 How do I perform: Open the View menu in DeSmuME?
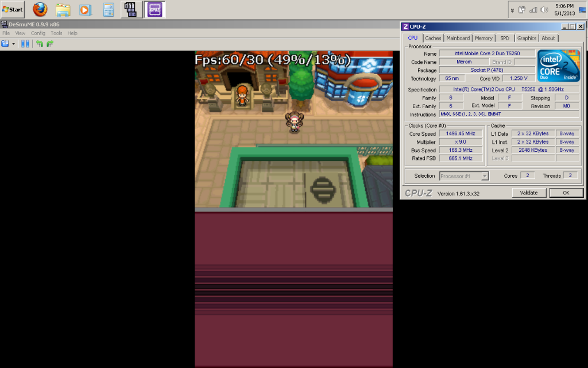20,33
